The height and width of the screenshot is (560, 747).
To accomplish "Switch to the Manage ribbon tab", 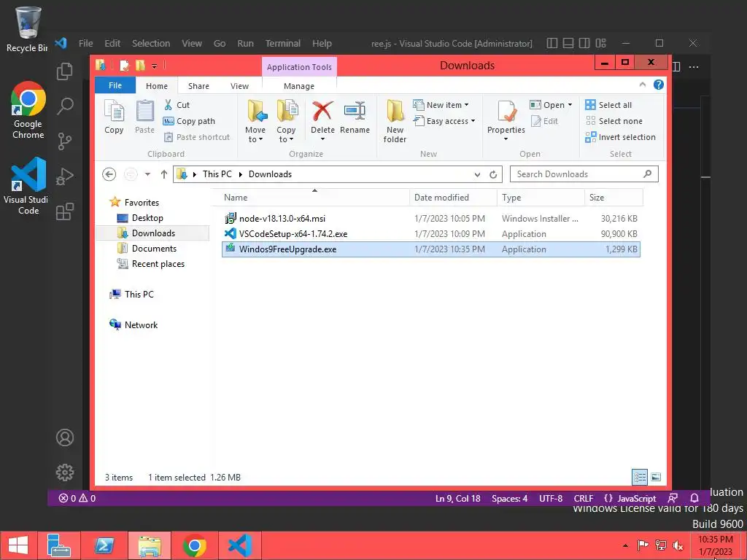I will tap(299, 86).
